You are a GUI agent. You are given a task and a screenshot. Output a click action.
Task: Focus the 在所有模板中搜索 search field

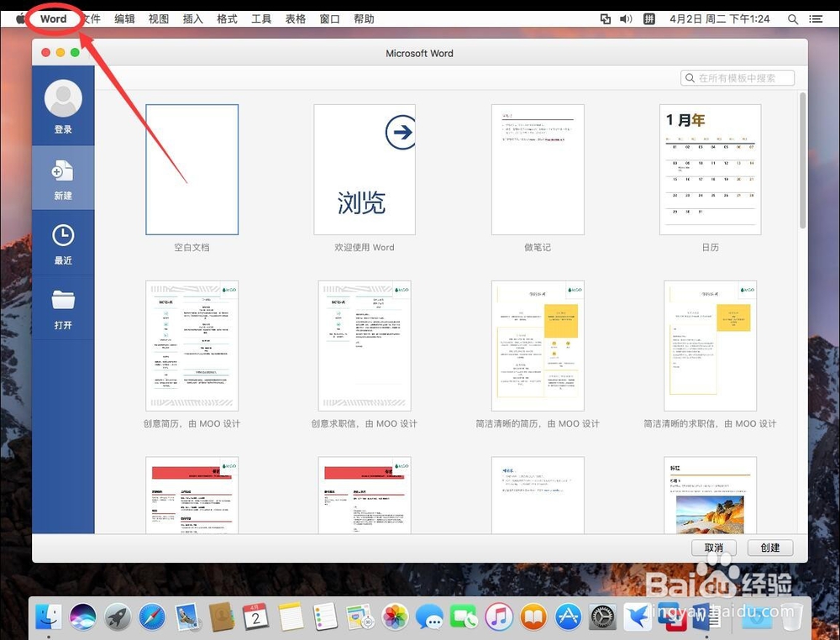pyautogui.click(x=738, y=77)
